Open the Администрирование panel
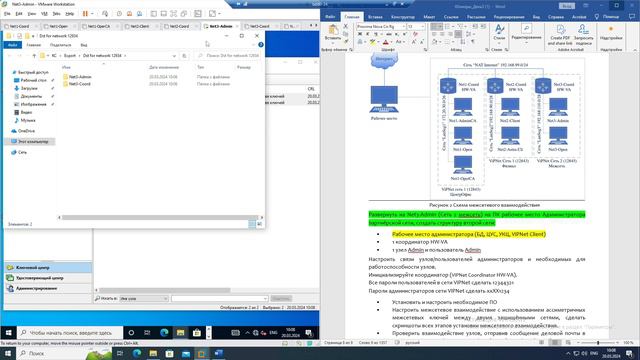Viewport: 640px width, 360px height. point(48,288)
